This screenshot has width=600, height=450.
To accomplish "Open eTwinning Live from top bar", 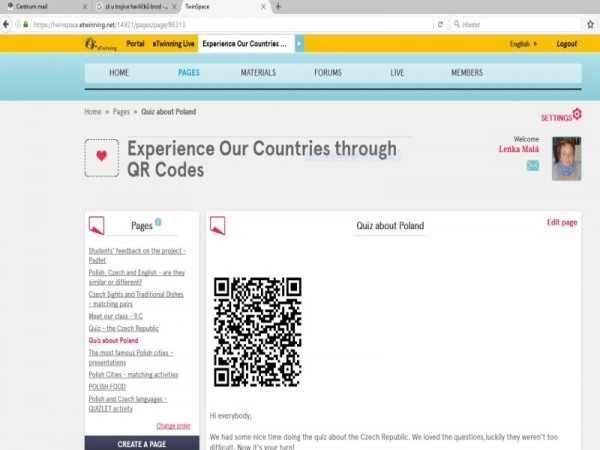I will tap(173, 44).
